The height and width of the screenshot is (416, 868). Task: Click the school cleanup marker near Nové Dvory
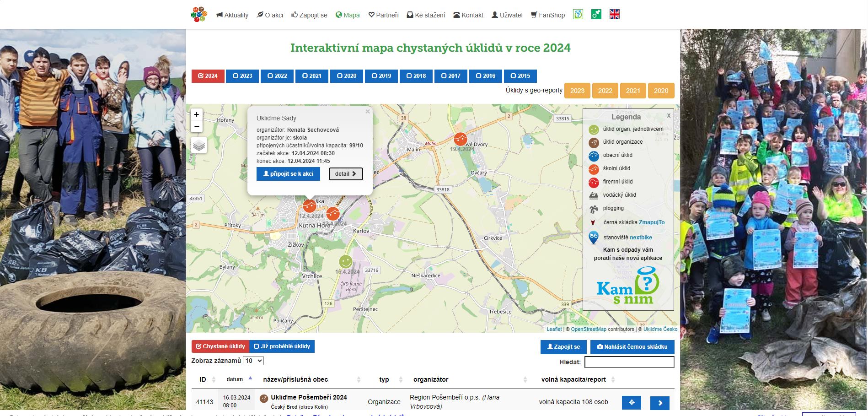tap(460, 139)
